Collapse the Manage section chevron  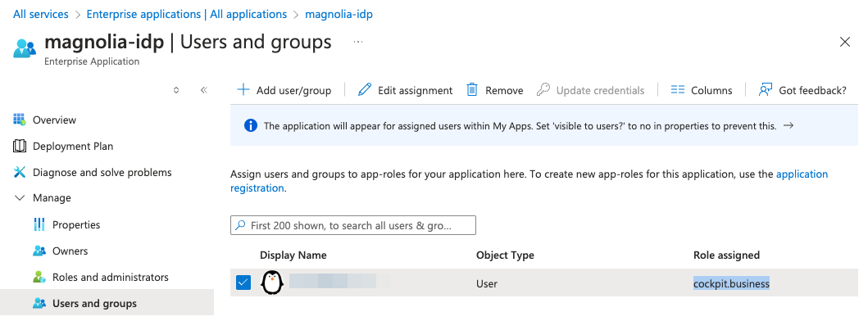(20, 197)
